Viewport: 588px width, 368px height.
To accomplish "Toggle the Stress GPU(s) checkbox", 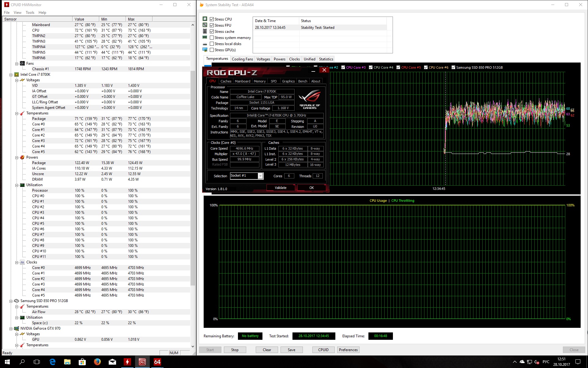I will 212,50.
